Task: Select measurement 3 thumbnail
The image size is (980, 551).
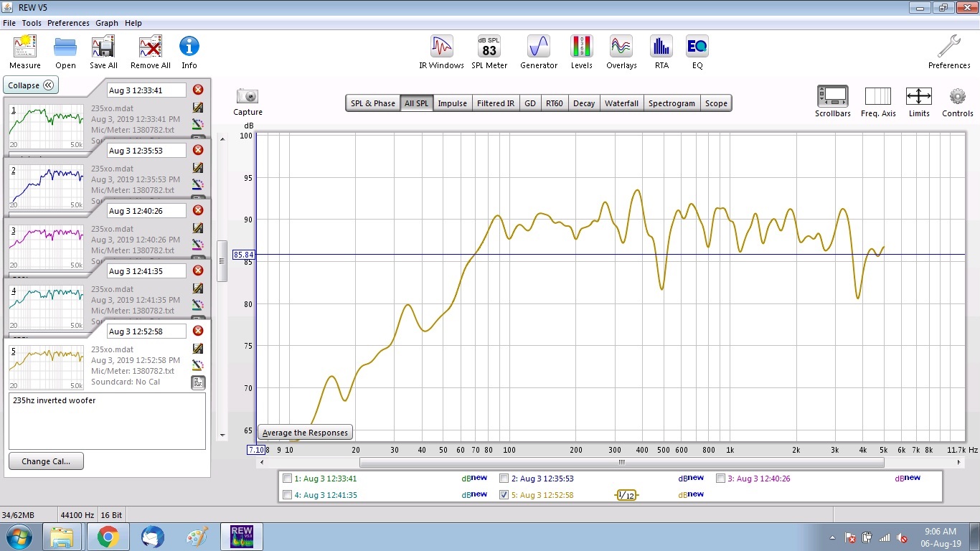Action: pyautogui.click(x=47, y=248)
